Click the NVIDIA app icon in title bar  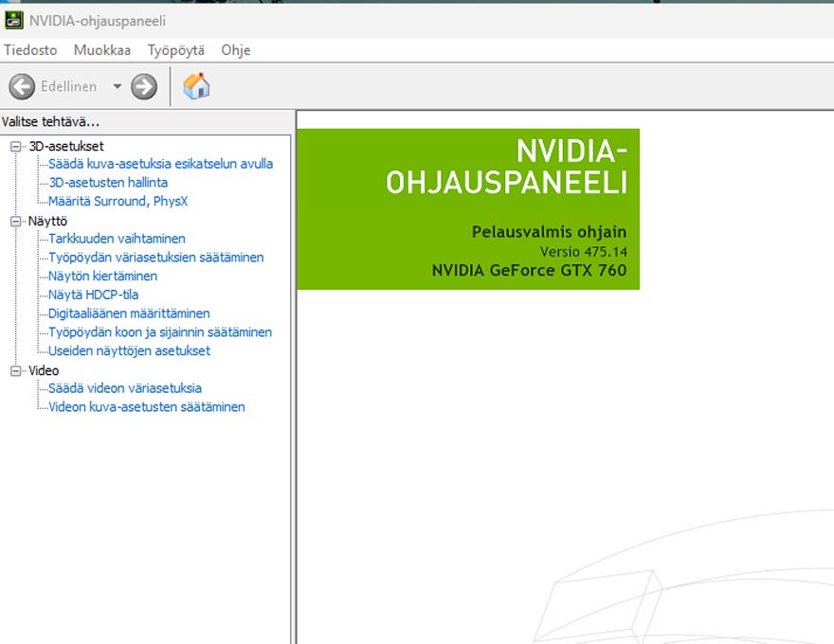click(x=14, y=20)
